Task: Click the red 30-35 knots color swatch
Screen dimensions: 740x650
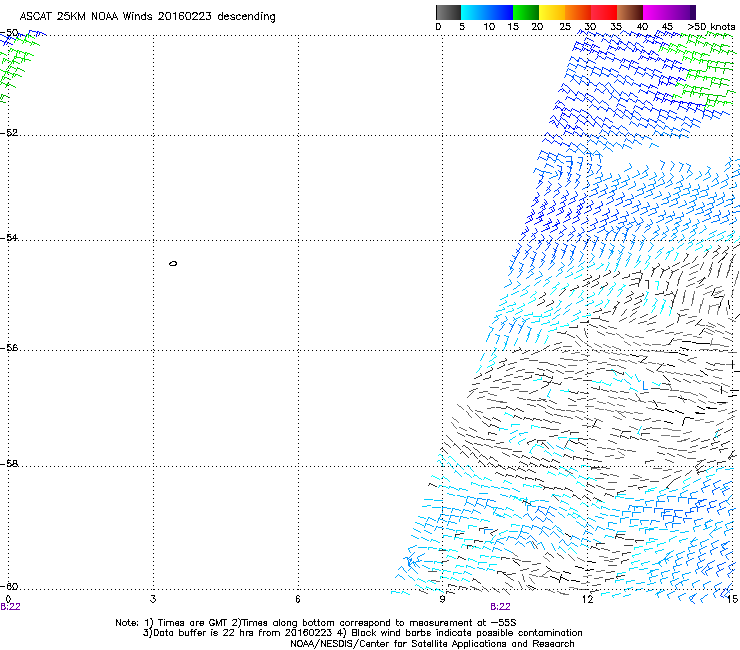Action: [x=604, y=12]
